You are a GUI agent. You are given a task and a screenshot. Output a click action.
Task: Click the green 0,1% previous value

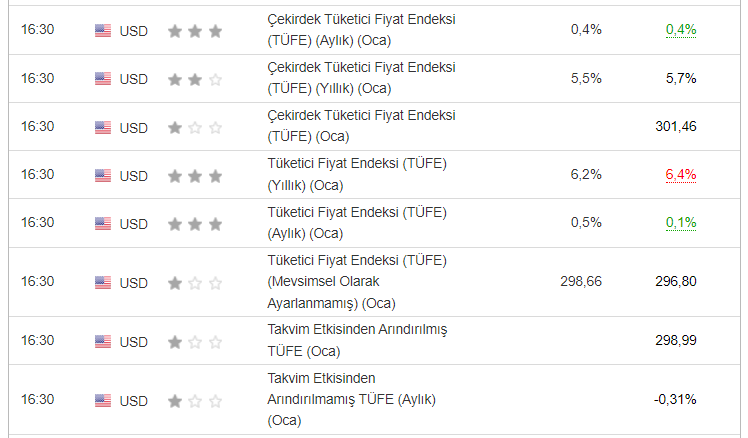coord(681,222)
